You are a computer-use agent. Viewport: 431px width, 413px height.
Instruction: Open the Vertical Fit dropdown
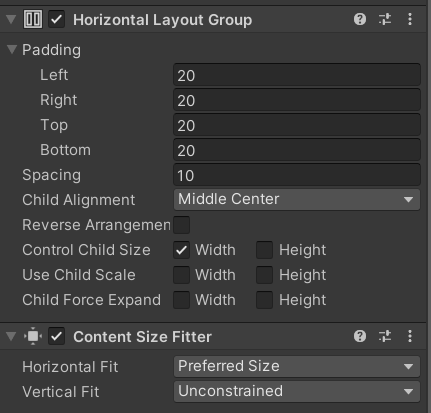(x=297, y=391)
